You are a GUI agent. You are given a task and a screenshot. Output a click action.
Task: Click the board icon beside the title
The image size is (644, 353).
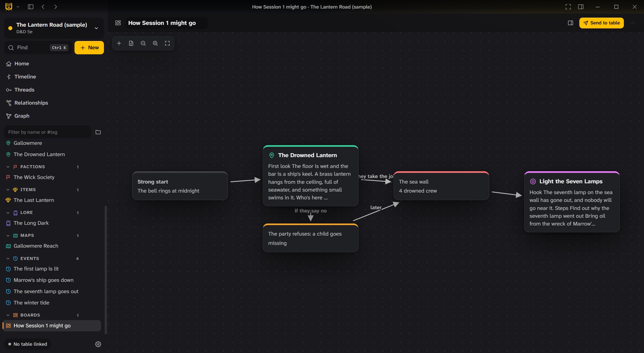(x=118, y=23)
